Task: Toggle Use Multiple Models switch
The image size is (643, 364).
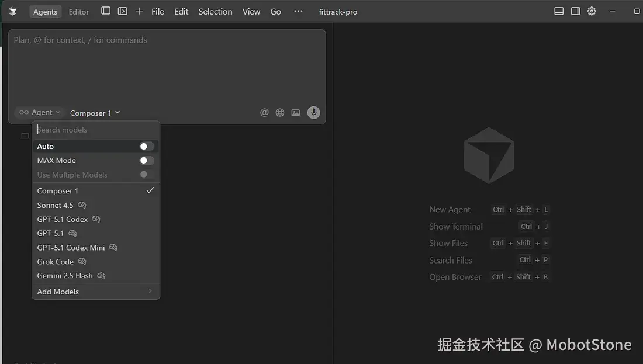Action: click(x=147, y=174)
